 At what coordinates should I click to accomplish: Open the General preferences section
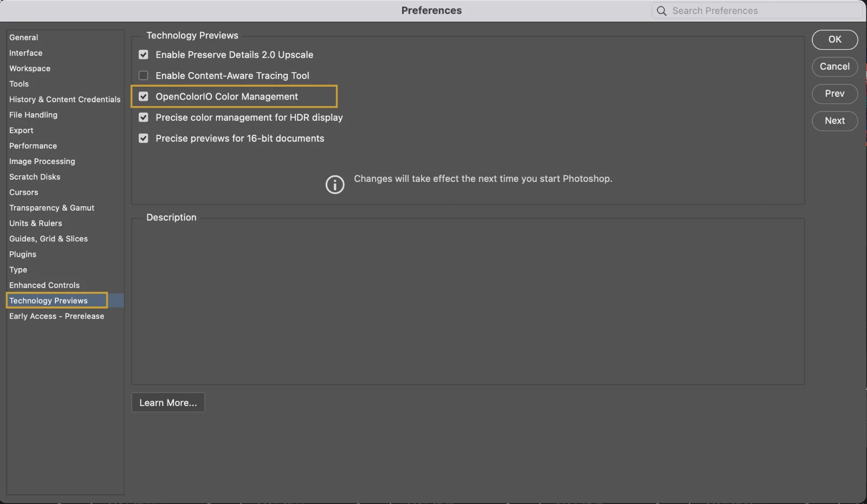[24, 37]
